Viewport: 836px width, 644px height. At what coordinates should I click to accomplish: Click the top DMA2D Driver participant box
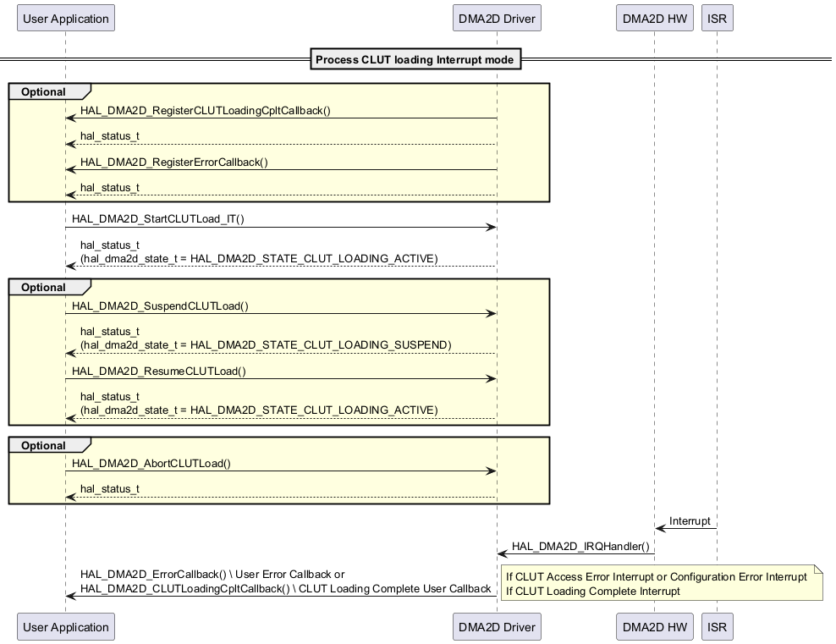(497, 18)
